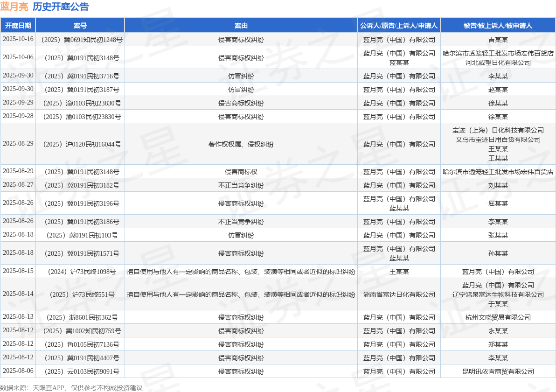Click the 数据来源 天眼查APP footer note
Viewport: 556px width, 392px height.
pyautogui.click(x=71, y=388)
